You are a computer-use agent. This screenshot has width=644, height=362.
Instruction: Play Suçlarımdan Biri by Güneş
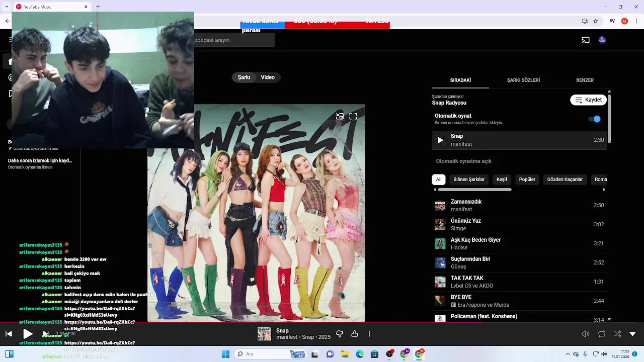point(519,263)
